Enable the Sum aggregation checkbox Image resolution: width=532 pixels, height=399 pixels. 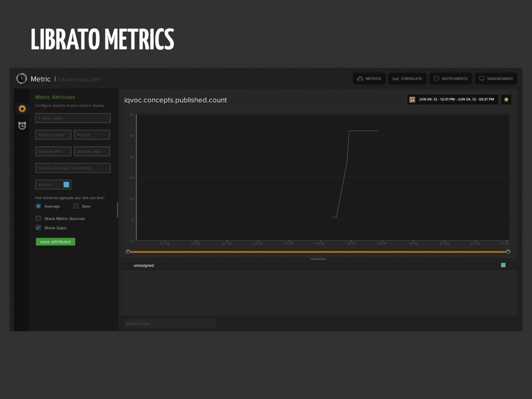pos(76,206)
